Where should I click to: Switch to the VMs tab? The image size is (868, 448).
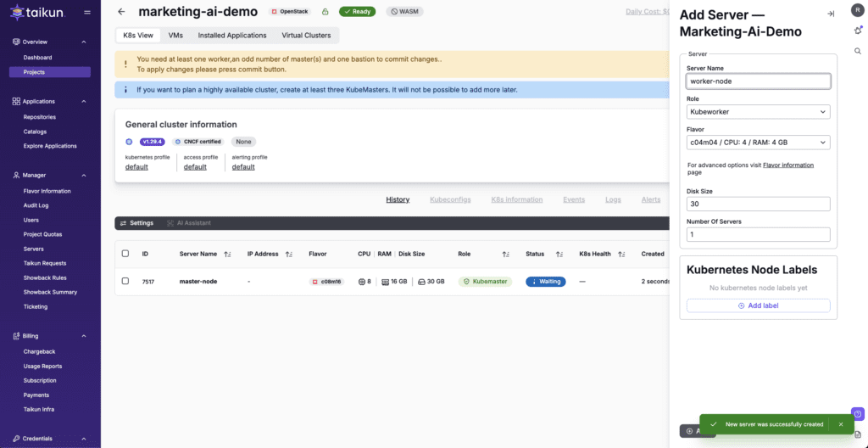coord(175,36)
